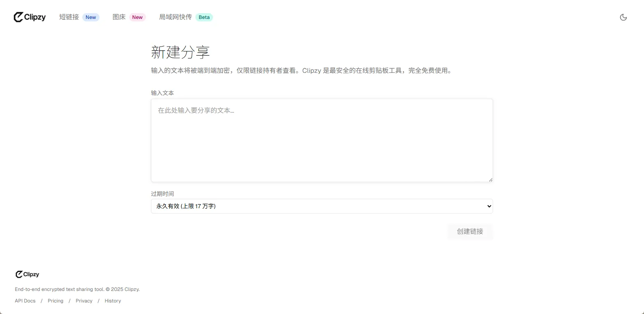
Task: View the History footer link
Action: click(113, 301)
